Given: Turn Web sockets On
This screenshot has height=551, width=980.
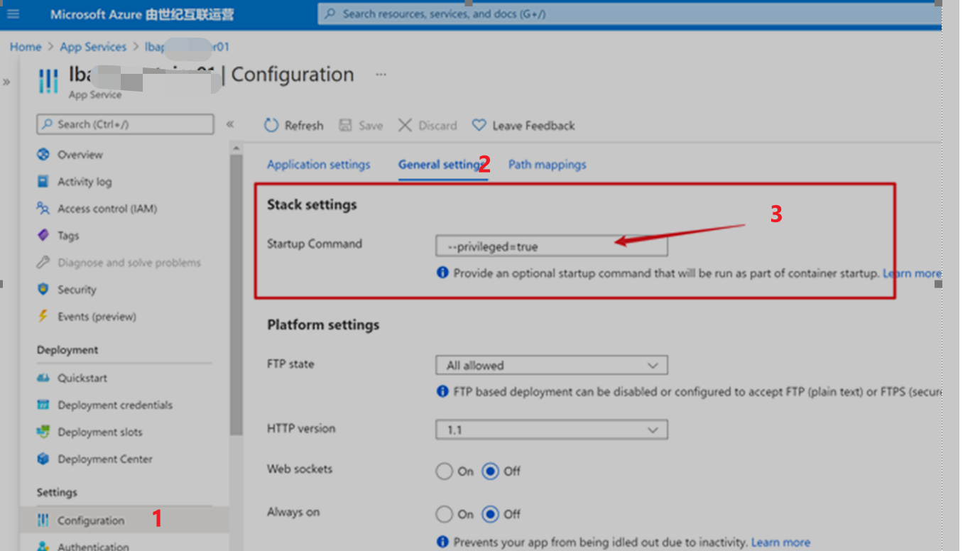Looking at the screenshot, I should [445, 471].
